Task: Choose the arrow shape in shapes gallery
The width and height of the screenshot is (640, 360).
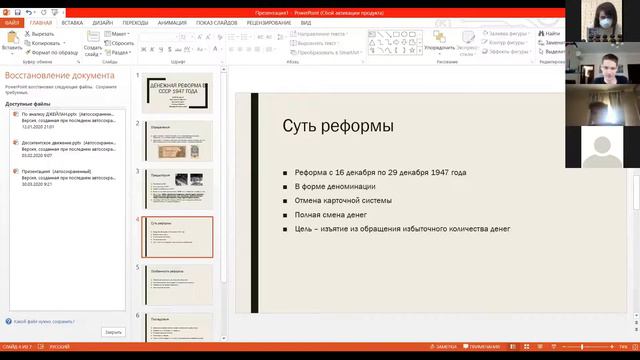Action: click(x=388, y=34)
